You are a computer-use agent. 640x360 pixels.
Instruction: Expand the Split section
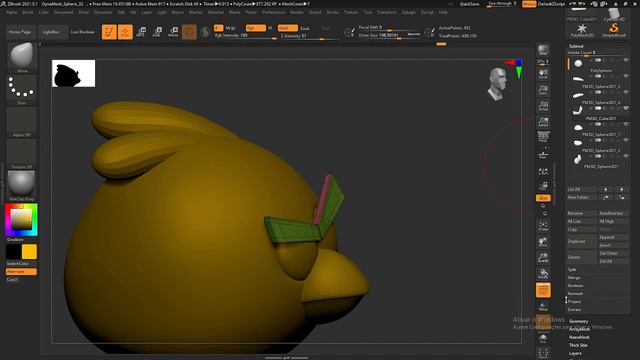(x=572, y=269)
